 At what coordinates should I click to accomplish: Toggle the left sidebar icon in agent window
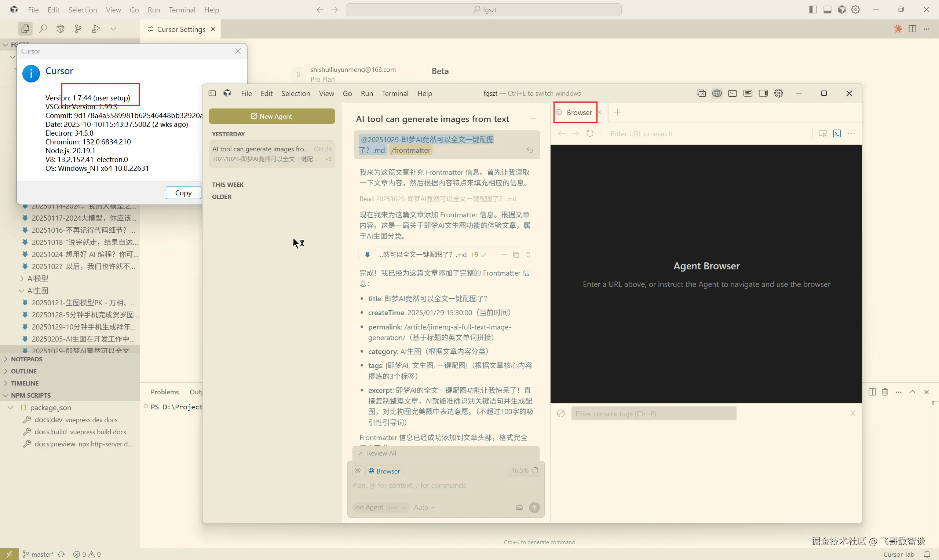click(212, 93)
